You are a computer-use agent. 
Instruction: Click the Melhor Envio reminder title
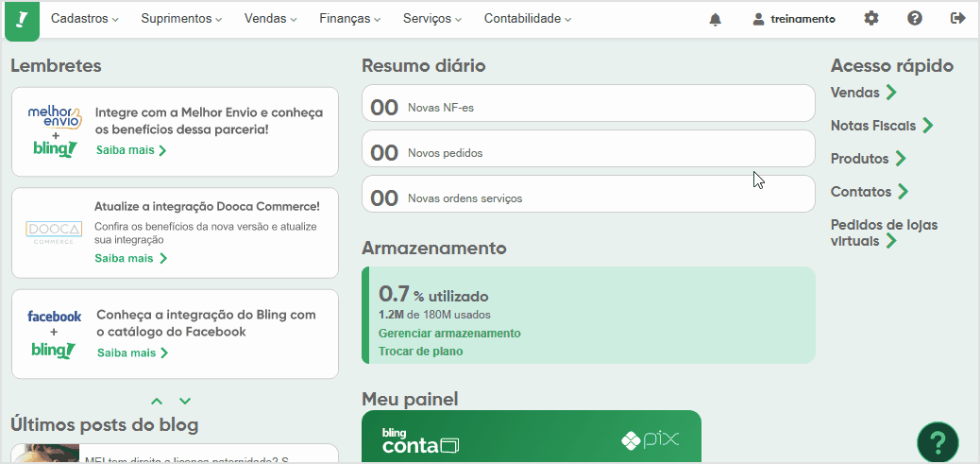pyautogui.click(x=210, y=121)
